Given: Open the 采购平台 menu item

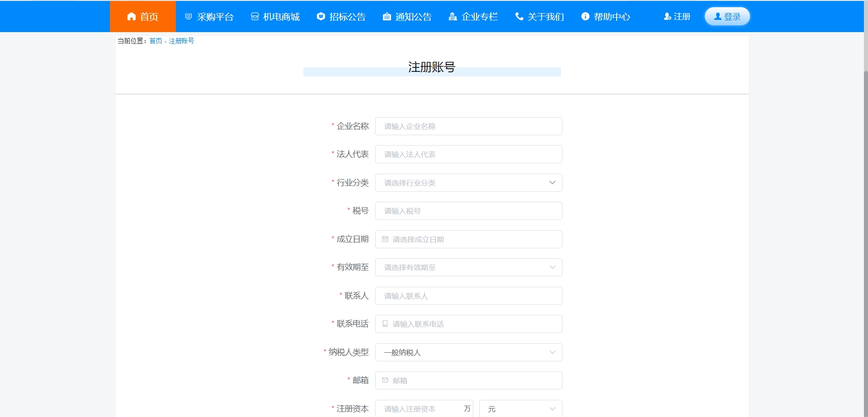Looking at the screenshot, I should point(215,17).
